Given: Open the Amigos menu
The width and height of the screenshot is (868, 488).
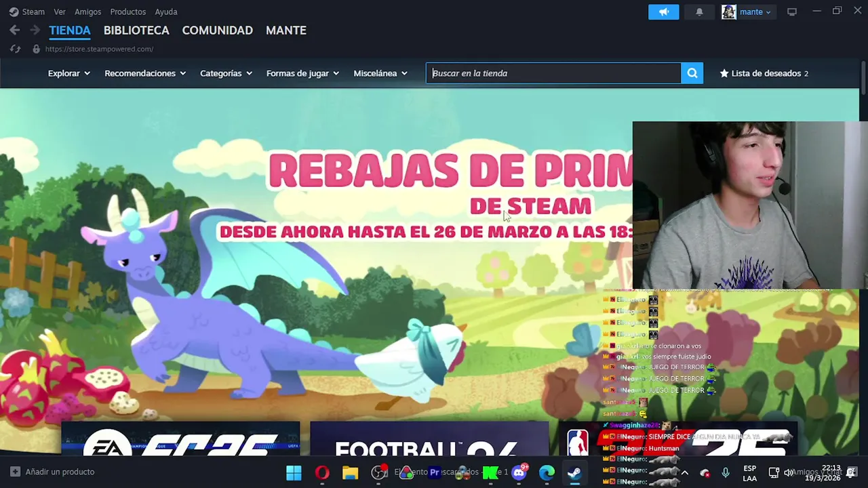Looking at the screenshot, I should 87,12.
